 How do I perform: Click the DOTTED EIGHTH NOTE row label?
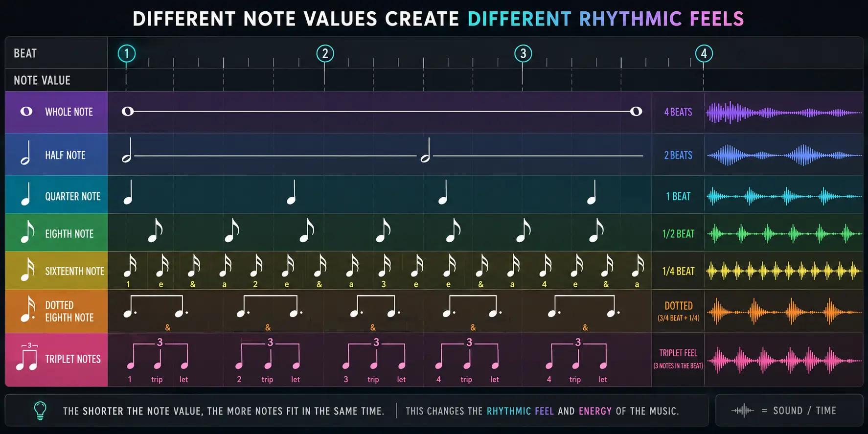click(x=69, y=311)
